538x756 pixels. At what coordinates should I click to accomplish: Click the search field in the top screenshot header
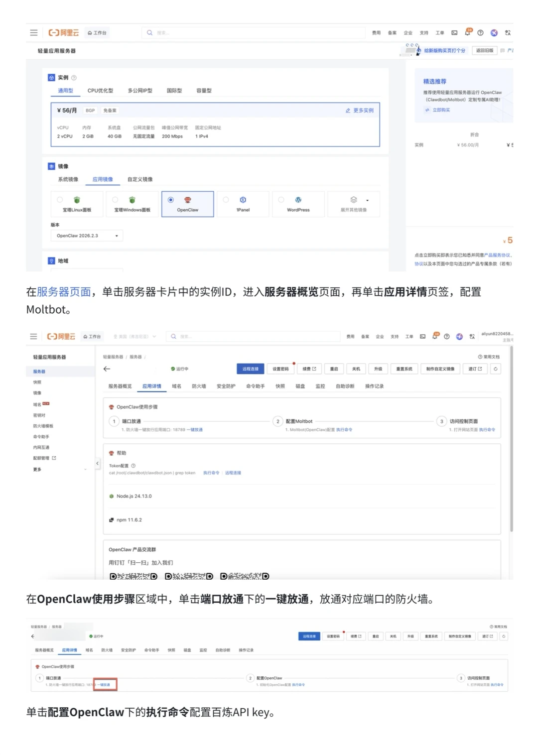[254, 33]
